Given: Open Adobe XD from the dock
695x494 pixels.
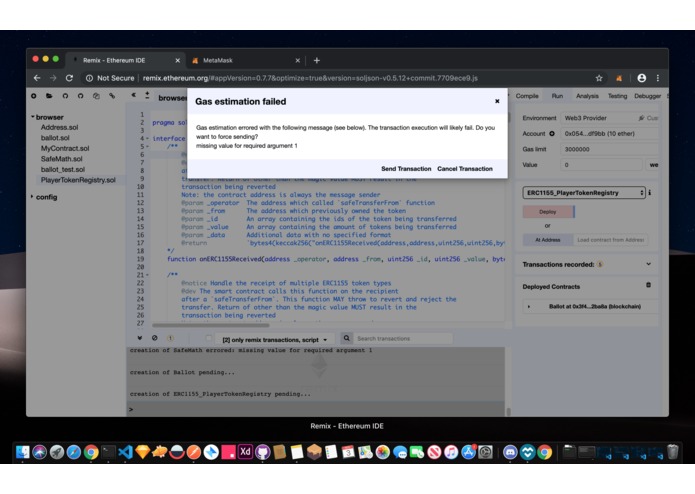Looking at the screenshot, I should (x=245, y=452).
